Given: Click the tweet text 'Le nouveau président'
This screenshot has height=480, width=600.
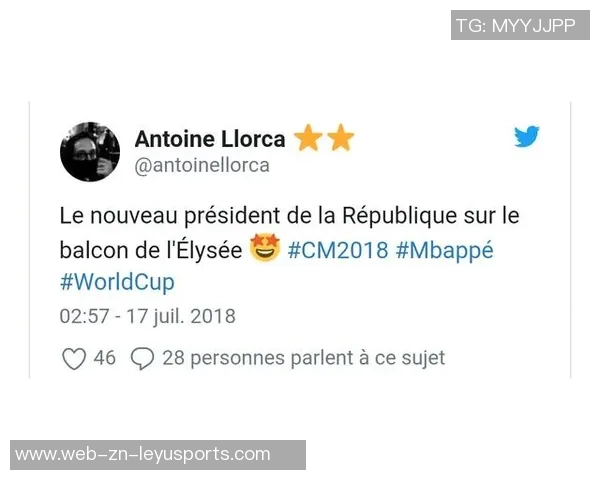Looking at the screenshot, I should coord(170,216).
